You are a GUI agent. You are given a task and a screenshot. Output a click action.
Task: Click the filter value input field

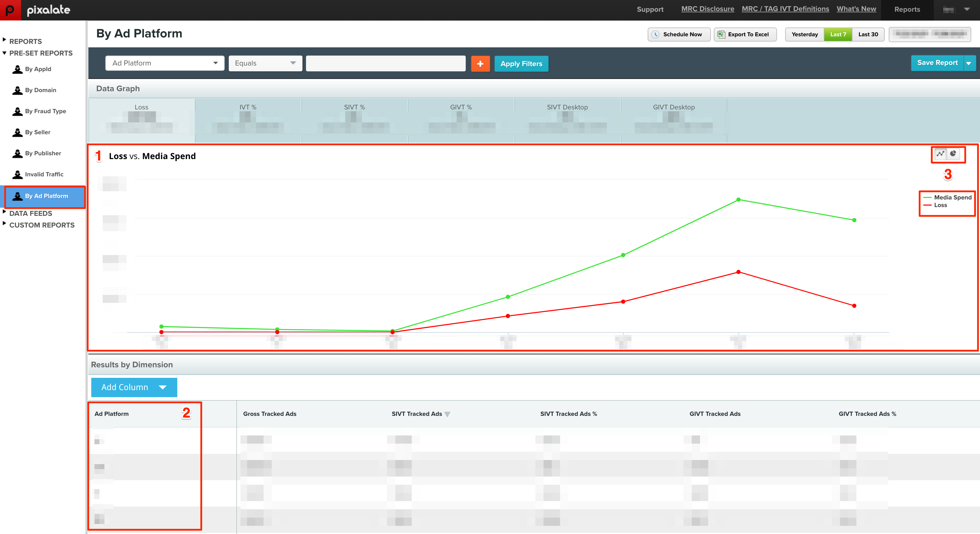point(386,63)
